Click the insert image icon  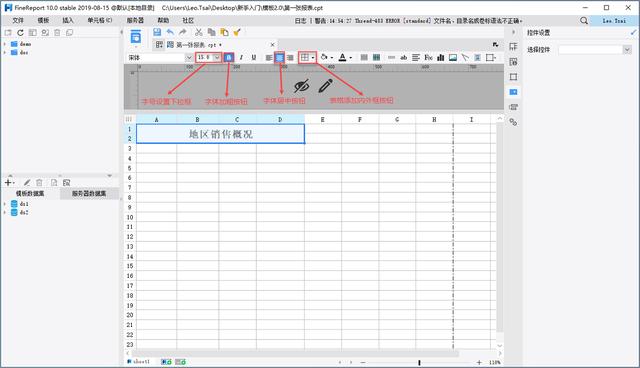point(453,58)
